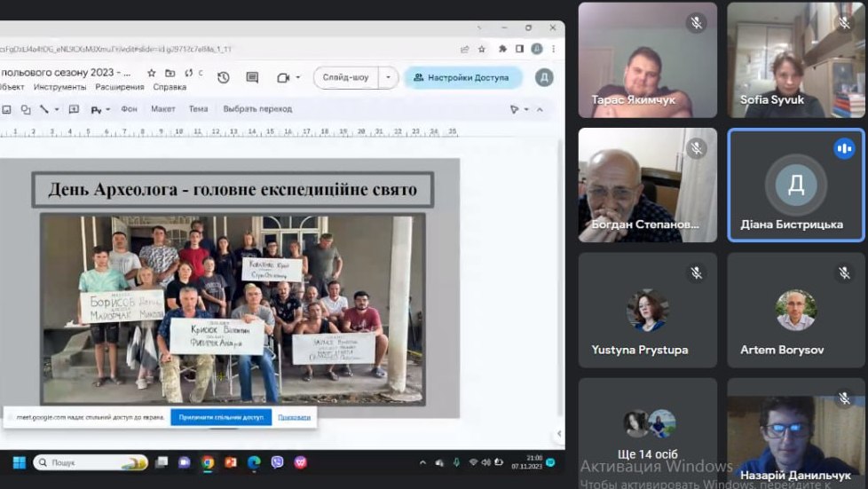The width and height of the screenshot is (868, 489).
Task: Select Діана Бистрицька speaker tile
Action: 796,185
